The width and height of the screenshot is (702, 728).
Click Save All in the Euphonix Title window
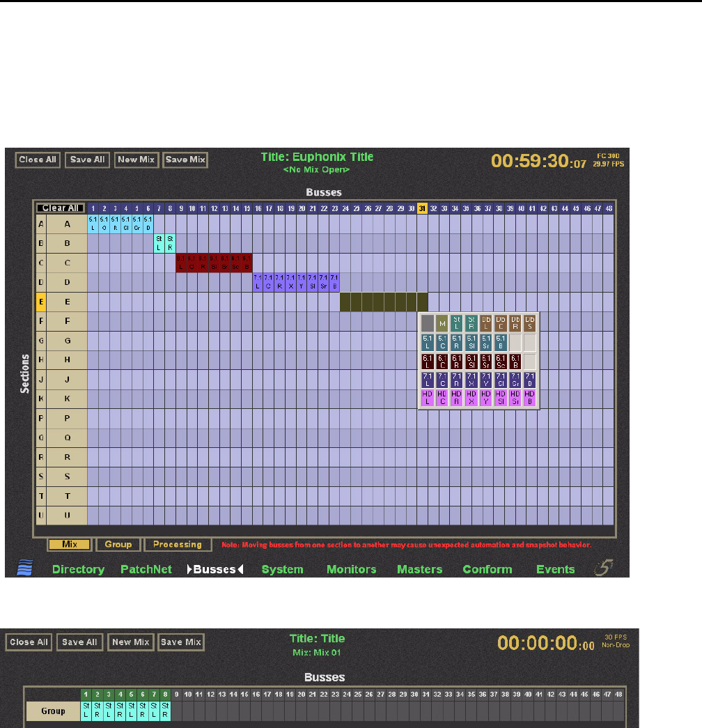pos(87,160)
